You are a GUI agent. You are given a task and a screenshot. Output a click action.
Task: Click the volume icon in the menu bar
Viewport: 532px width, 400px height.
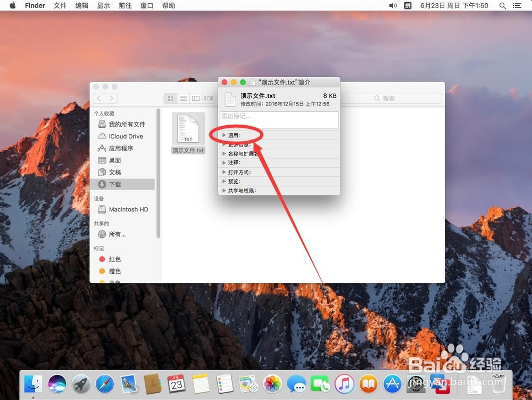pos(393,5)
